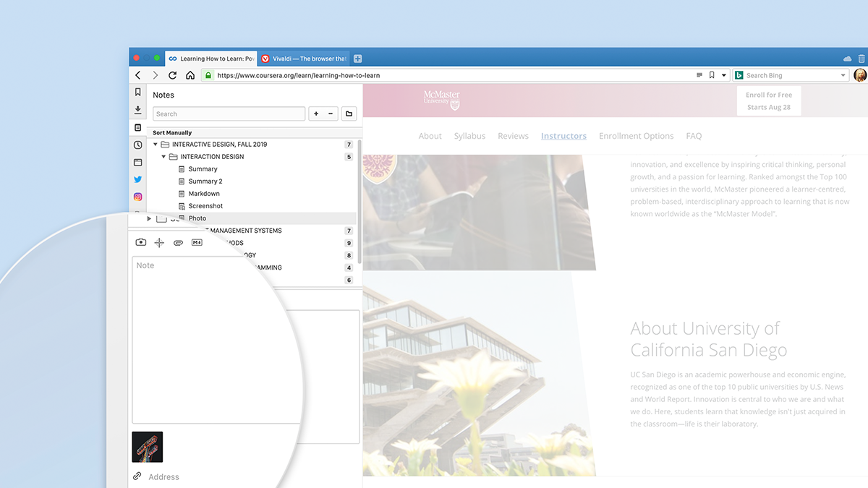Screen dimensions: 868x488
Task: Click the crosshair area capture icon
Action: [159, 243]
